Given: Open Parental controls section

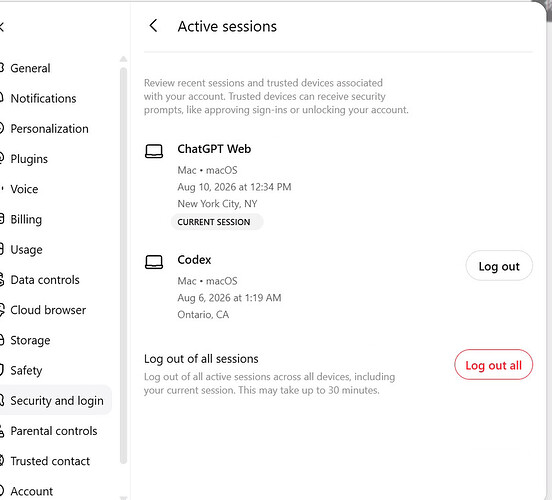Looking at the screenshot, I should click(55, 431).
